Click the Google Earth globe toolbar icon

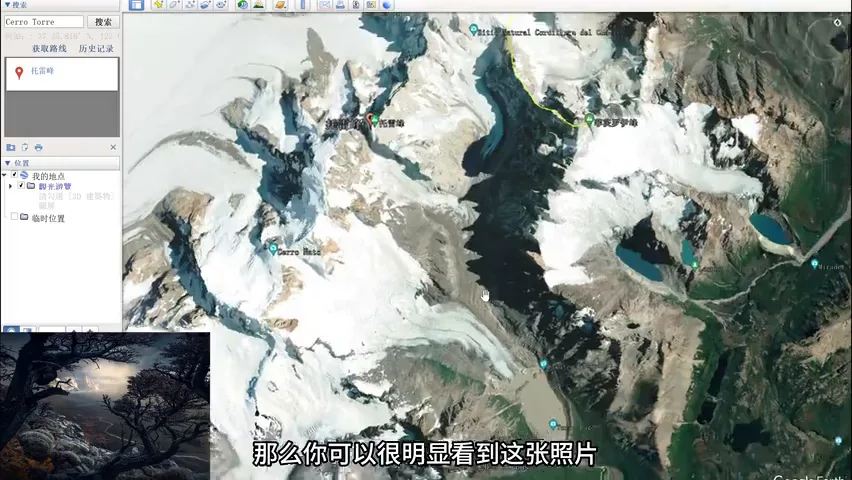pos(387,5)
